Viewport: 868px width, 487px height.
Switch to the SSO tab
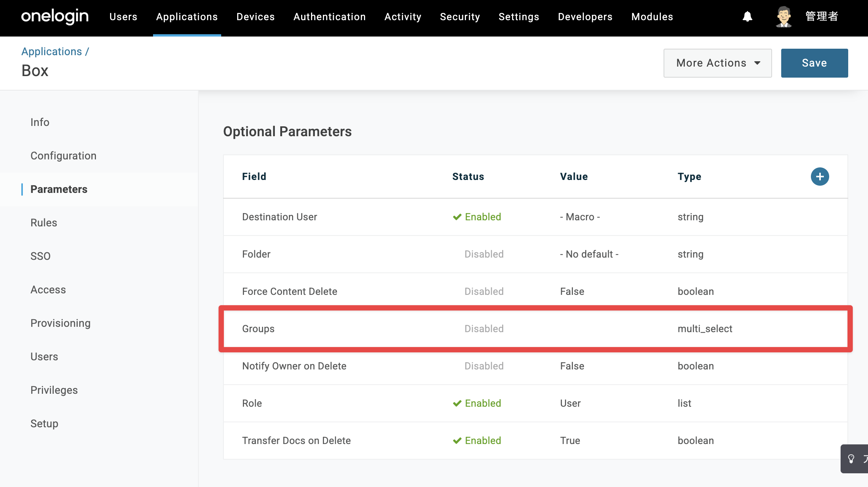click(x=40, y=256)
